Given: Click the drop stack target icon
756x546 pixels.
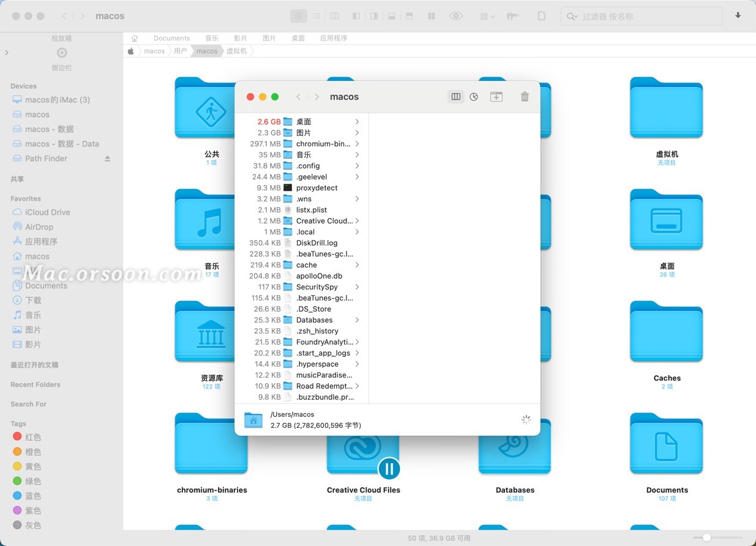Looking at the screenshot, I should point(62,53).
